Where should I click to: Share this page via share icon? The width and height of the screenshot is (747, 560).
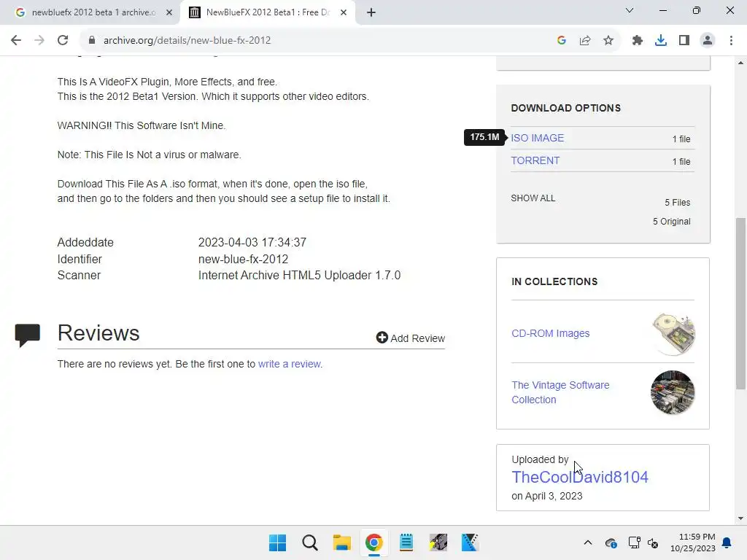pos(585,41)
